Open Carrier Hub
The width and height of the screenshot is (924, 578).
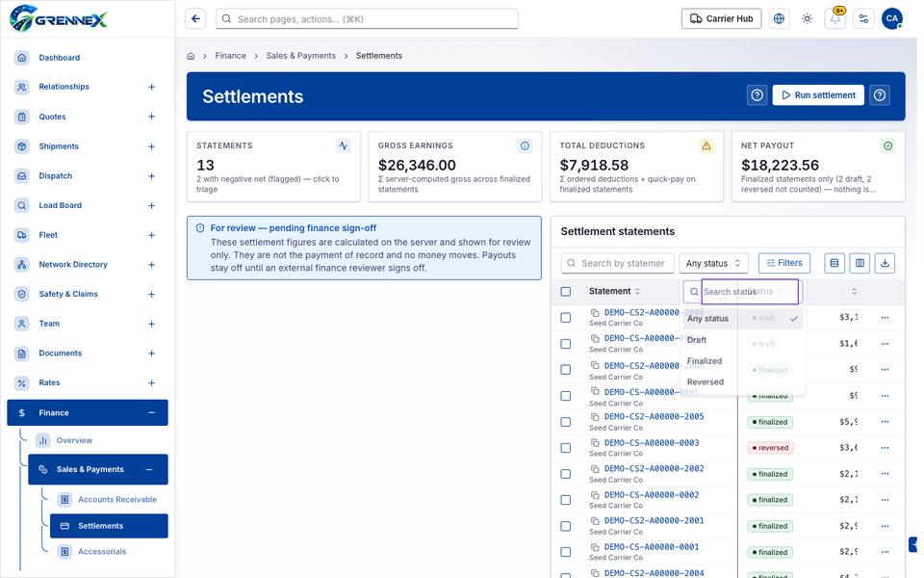point(721,19)
